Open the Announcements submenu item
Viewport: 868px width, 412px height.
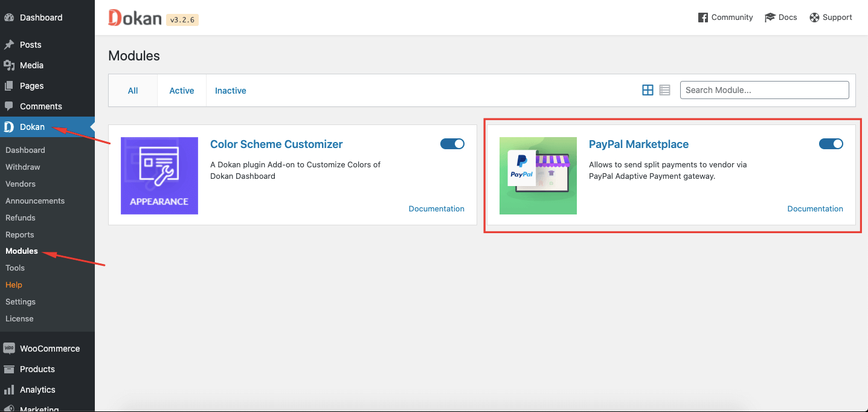(x=35, y=201)
